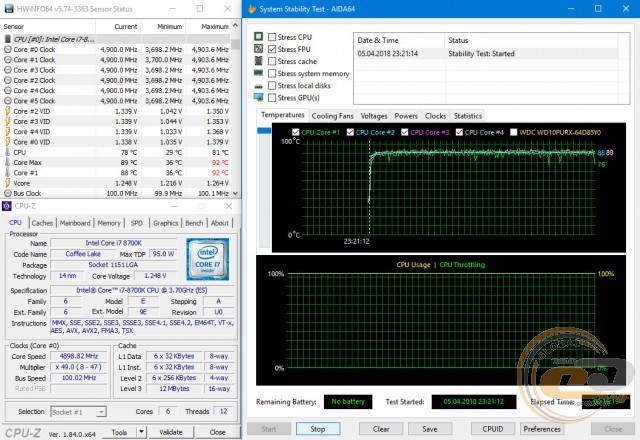Click the cache chip icon beside Stress cache
The height and width of the screenshot is (440, 640).
pos(258,61)
